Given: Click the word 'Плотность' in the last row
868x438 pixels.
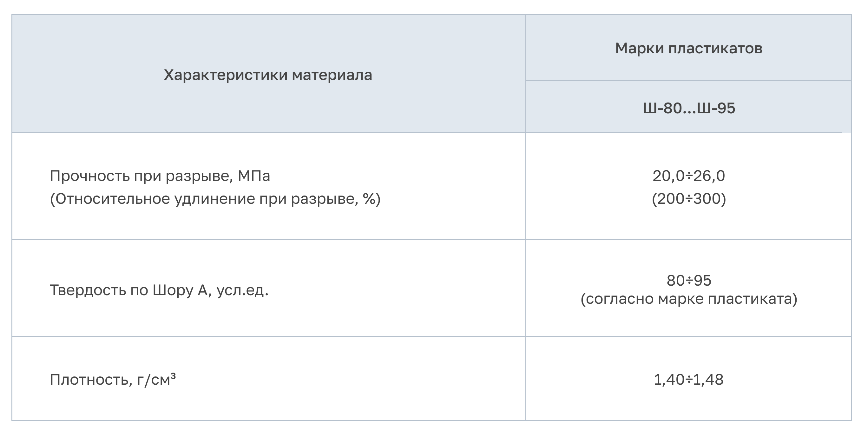Looking at the screenshot, I should click(x=89, y=380).
